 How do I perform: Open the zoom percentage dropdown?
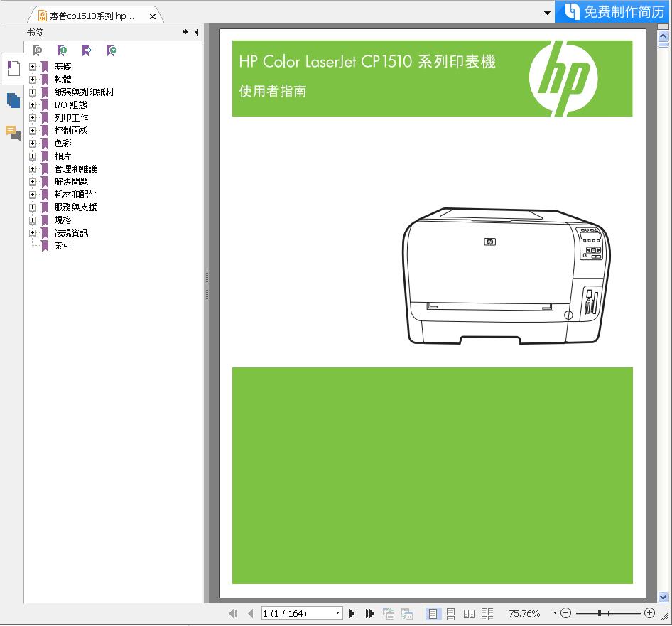point(555,613)
